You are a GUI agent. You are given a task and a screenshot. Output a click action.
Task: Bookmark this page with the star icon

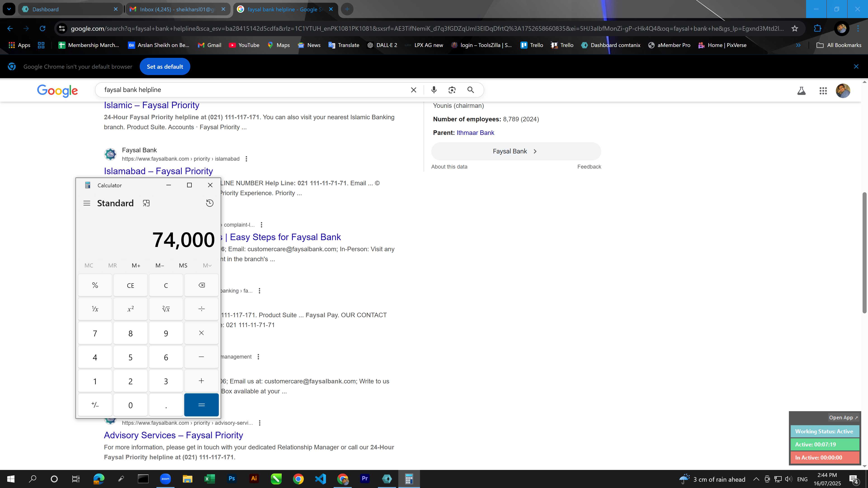[x=795, y=28]
